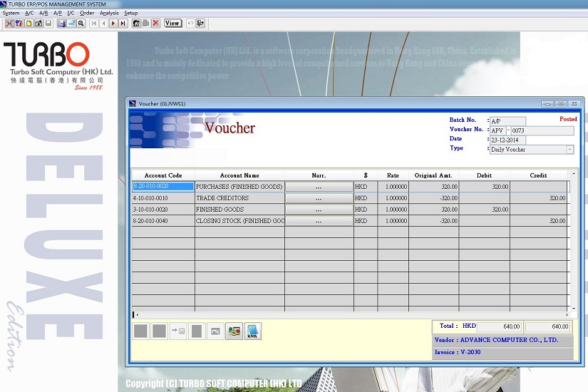
Task: Click the Voucher No. field 0073
Action: [542, 130]
